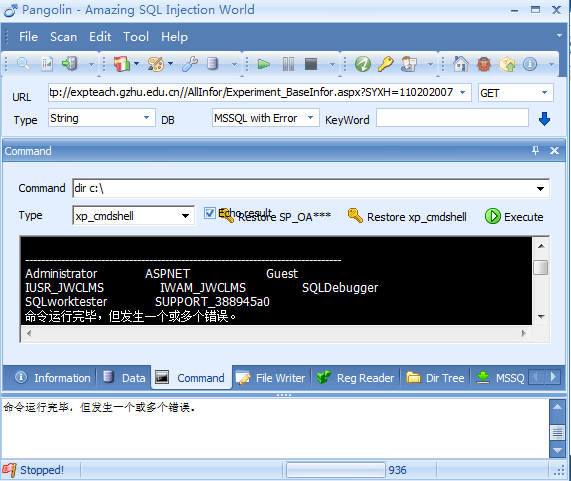Click the gold key toolbar icon
The height and width of the screenshot is (481, 571).
tap(386, 64)
